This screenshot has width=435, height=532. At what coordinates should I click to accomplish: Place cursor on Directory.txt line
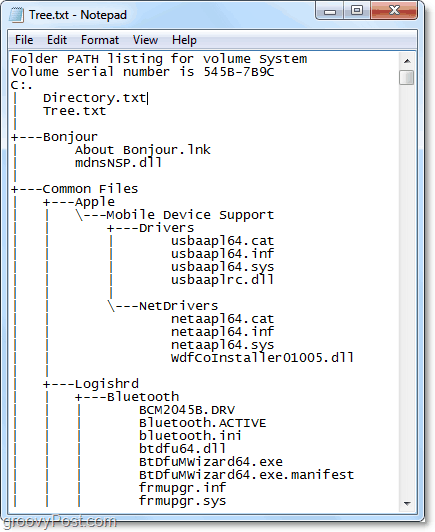coord(95,98)
